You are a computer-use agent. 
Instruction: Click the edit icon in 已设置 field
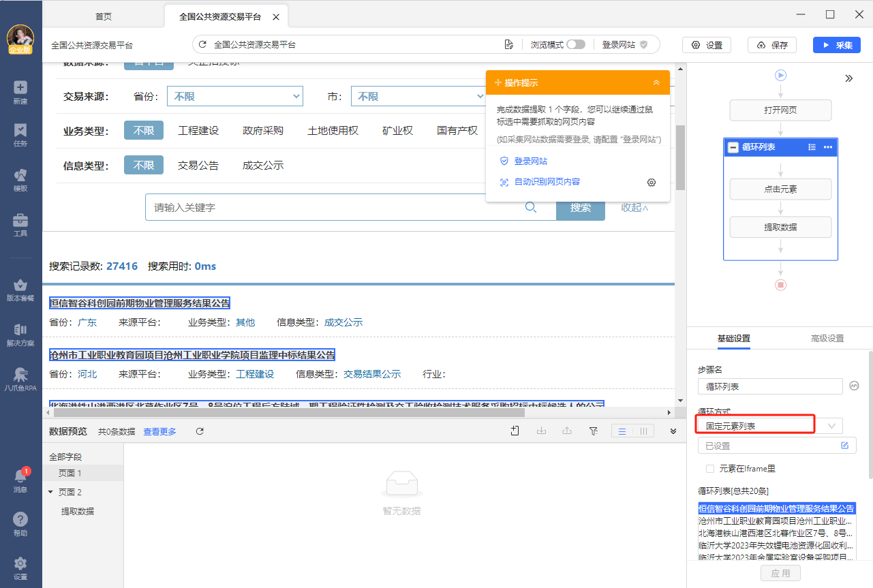(845, 446)
